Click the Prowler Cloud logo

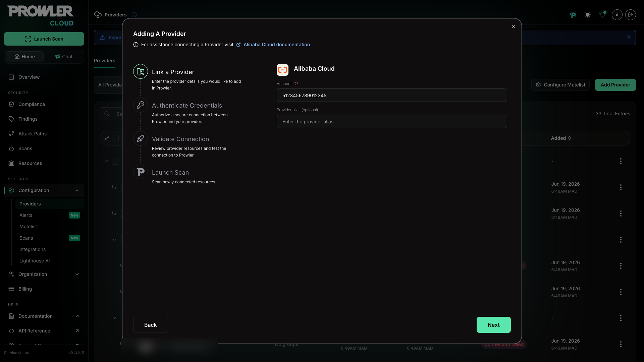coord(40,16)
